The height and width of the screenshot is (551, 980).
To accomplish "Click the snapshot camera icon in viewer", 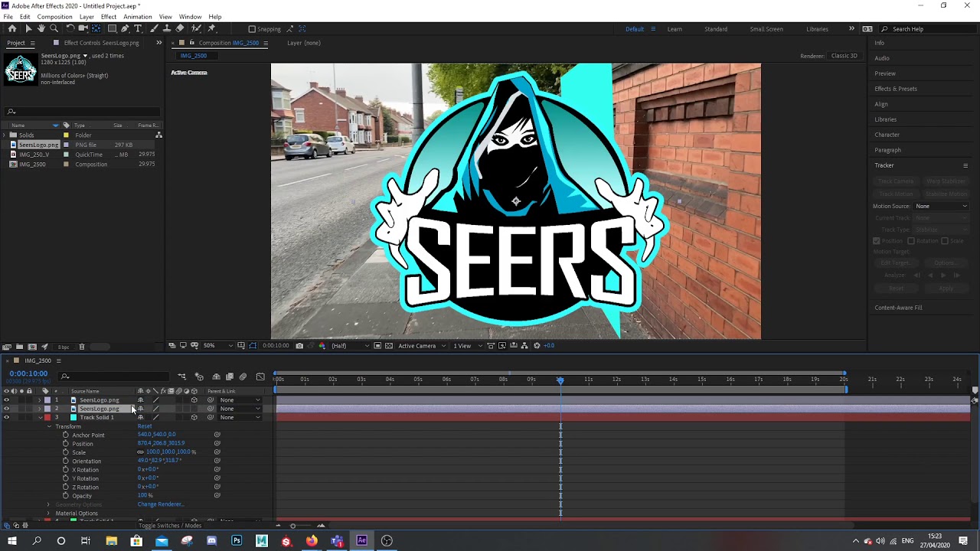I will [x=299, y=346].
